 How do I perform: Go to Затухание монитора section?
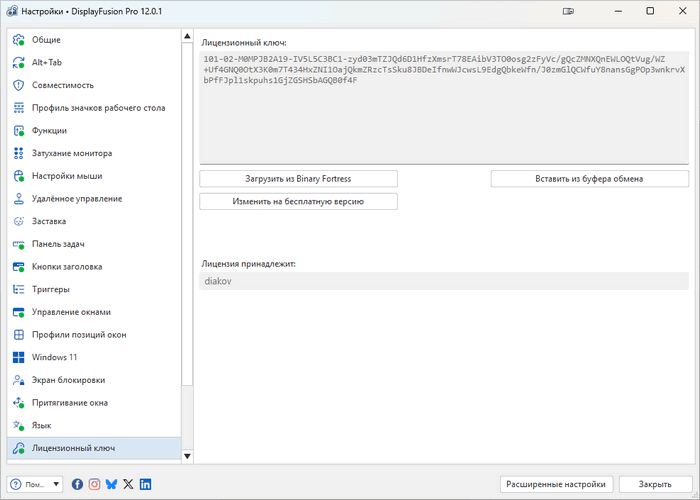tap(72, 153)
